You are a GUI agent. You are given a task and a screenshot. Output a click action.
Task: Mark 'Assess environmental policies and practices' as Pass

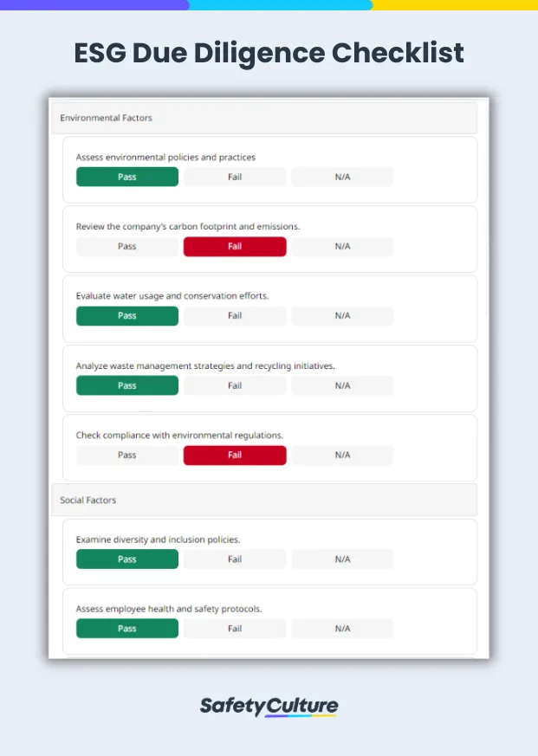[x=126, y=177]
